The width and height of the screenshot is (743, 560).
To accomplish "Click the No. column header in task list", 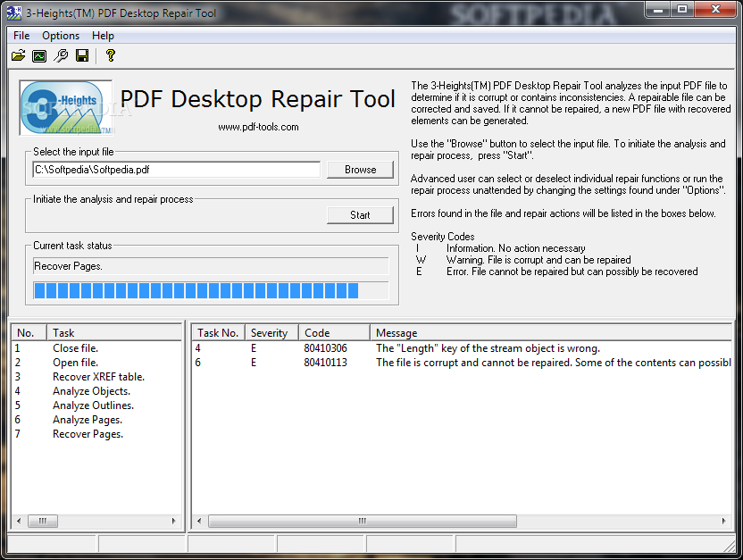I will pos(29,333).
